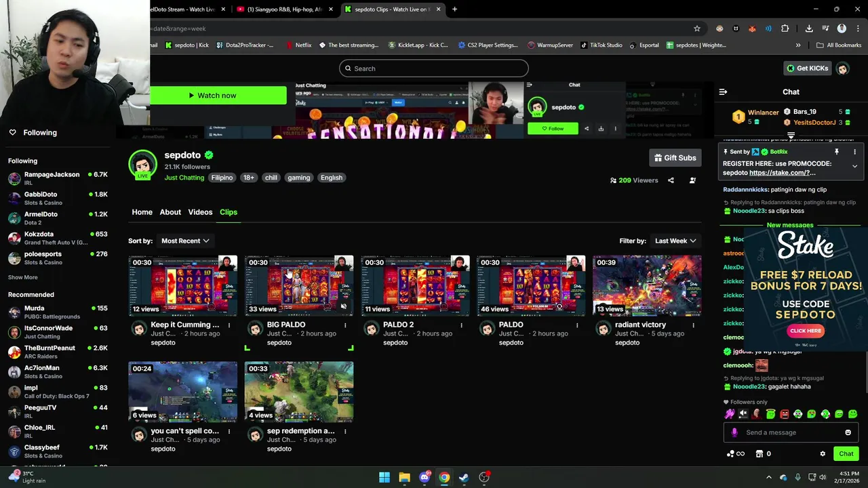This screenshot has height=488, width=868.
Task: Open Steam from the taskbar
Action: 464,477
